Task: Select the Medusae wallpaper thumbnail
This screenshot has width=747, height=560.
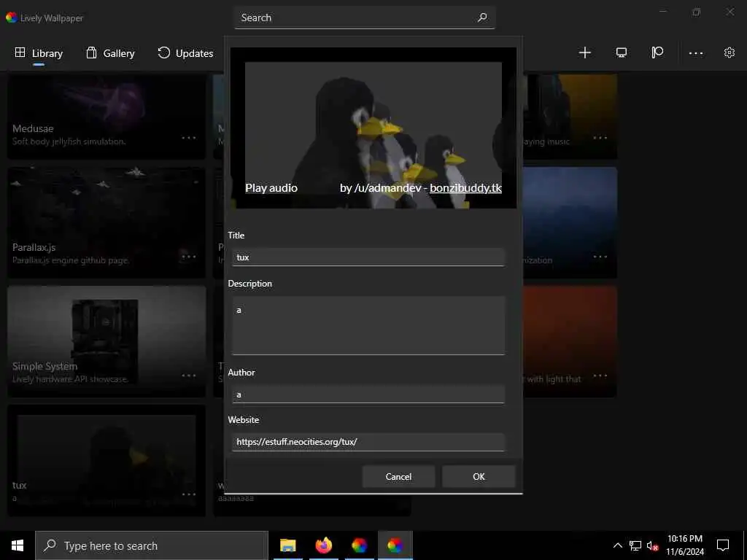Action: click(x=107, y=117)
